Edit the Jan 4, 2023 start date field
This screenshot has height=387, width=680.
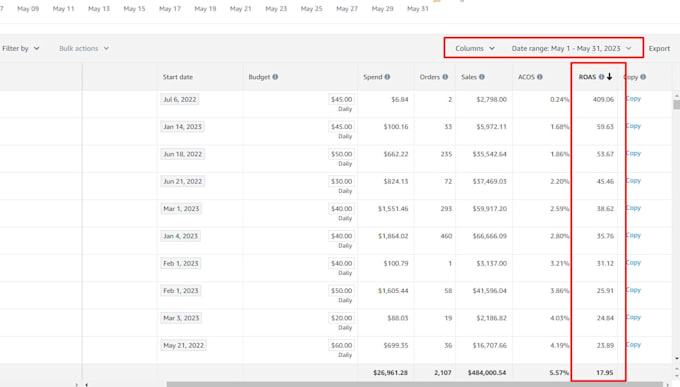[180, 236]
